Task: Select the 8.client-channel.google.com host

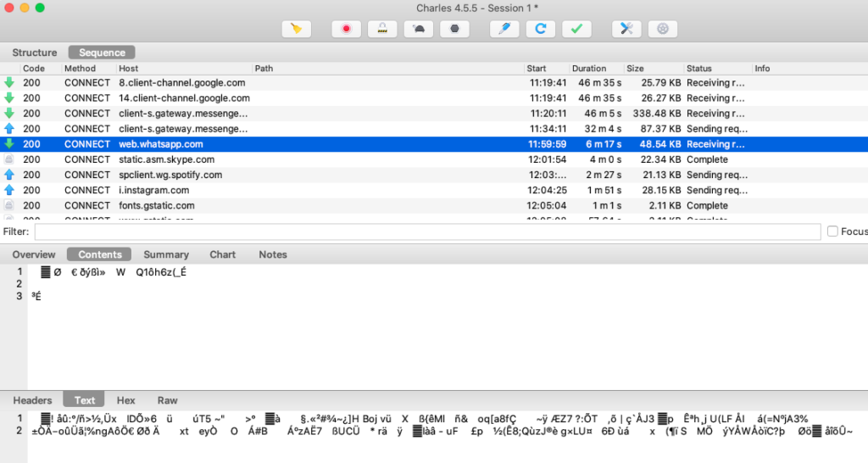Action: point(182,82)
